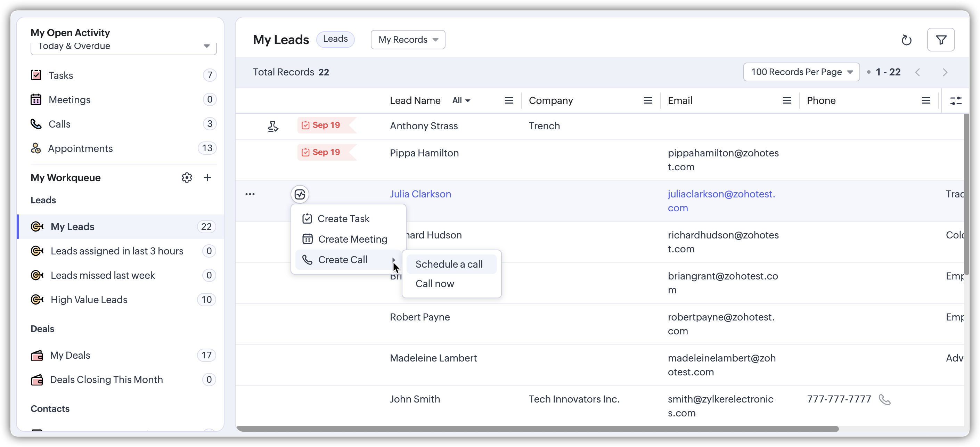Screen dimensions: 980x447
Task: Add a new workqueue item with the plus icon
Action: [x=207, y=178]
